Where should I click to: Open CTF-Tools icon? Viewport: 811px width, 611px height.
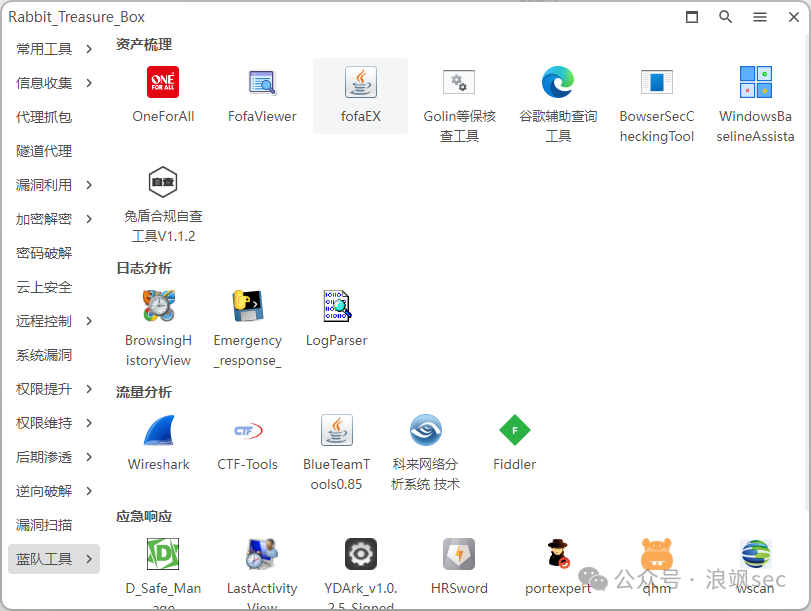[x=248, y=430]
